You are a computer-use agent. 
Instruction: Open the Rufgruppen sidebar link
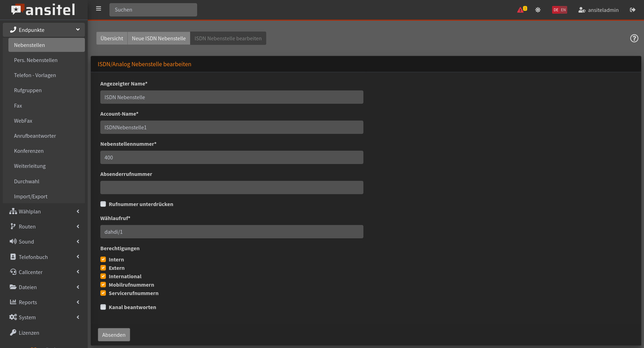28,90
